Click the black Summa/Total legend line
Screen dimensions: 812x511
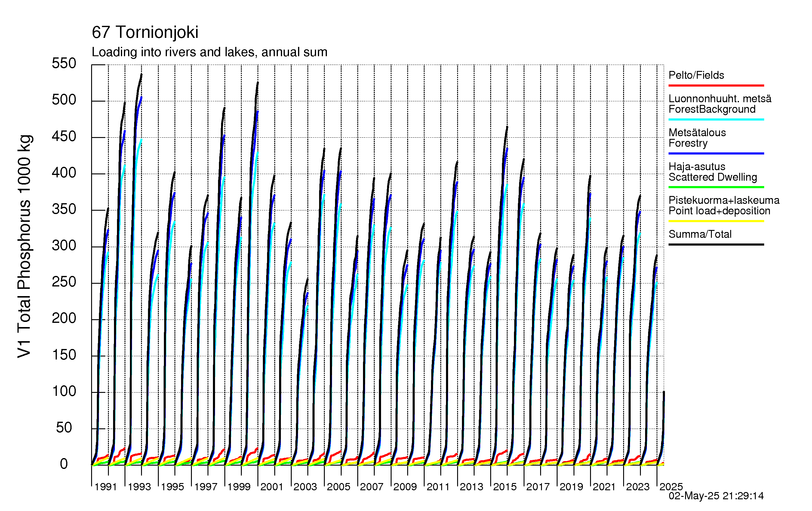coord(716,244)
